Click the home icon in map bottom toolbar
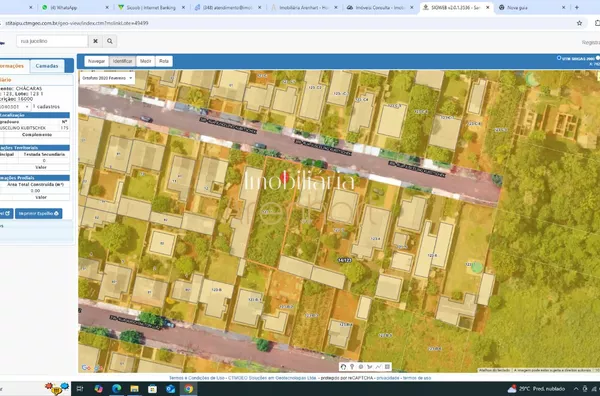 click(x=343, y=367)
